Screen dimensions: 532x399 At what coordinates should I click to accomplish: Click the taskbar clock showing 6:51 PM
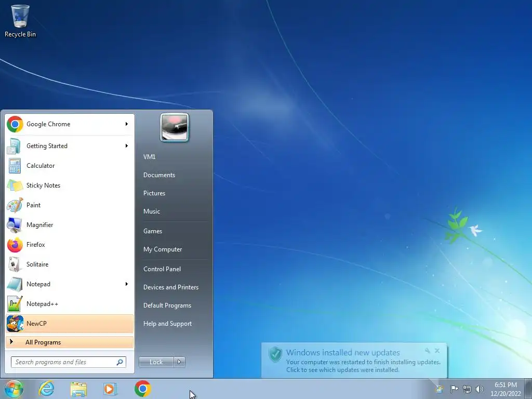click(x=506, y=389)
